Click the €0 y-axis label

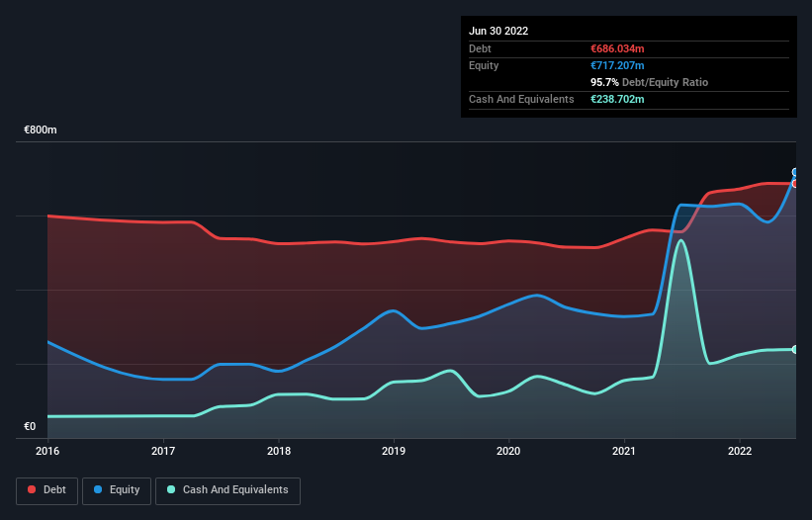(x=30, y=426)
